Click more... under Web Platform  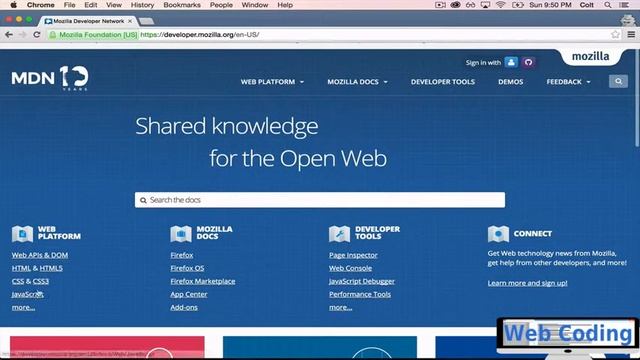(23, 307)
